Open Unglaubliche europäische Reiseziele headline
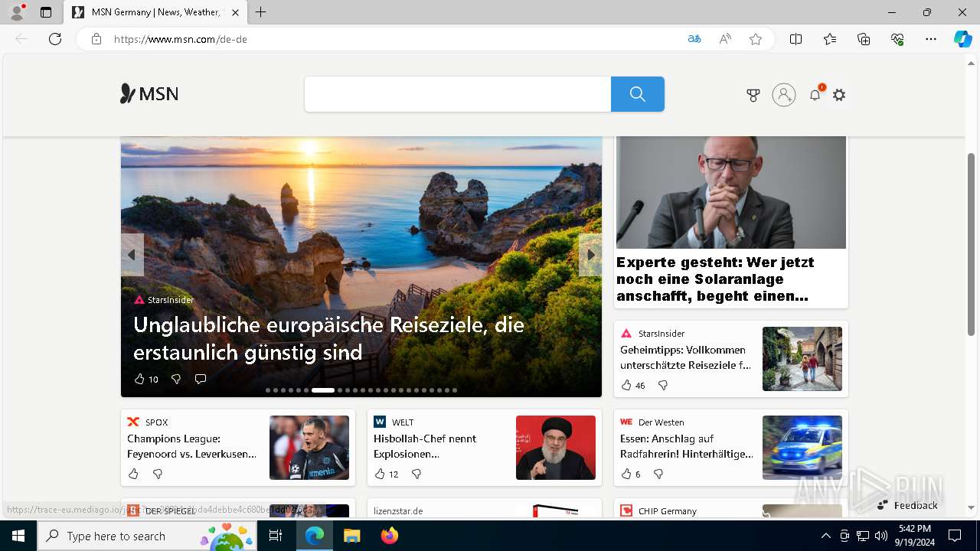 tap(328, 338)
